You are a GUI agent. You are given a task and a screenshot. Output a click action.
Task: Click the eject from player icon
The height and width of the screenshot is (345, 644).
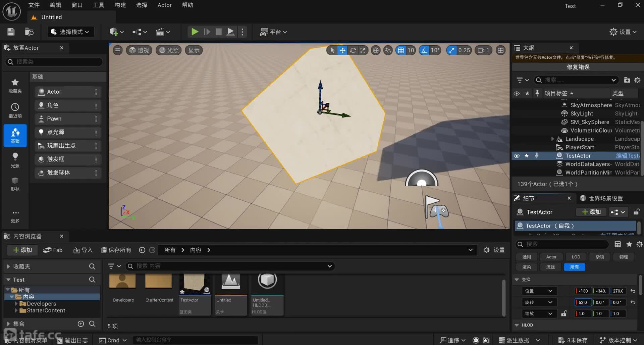point(231,32)
